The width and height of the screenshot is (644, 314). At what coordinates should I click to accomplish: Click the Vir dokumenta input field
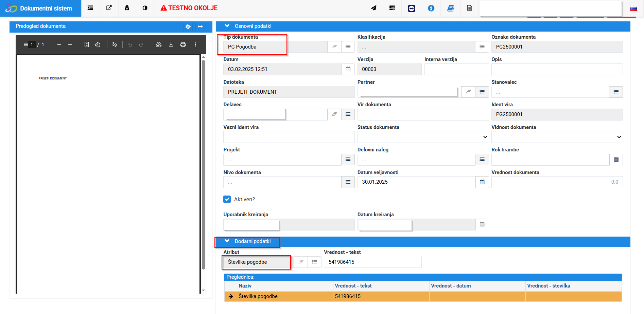423,114
